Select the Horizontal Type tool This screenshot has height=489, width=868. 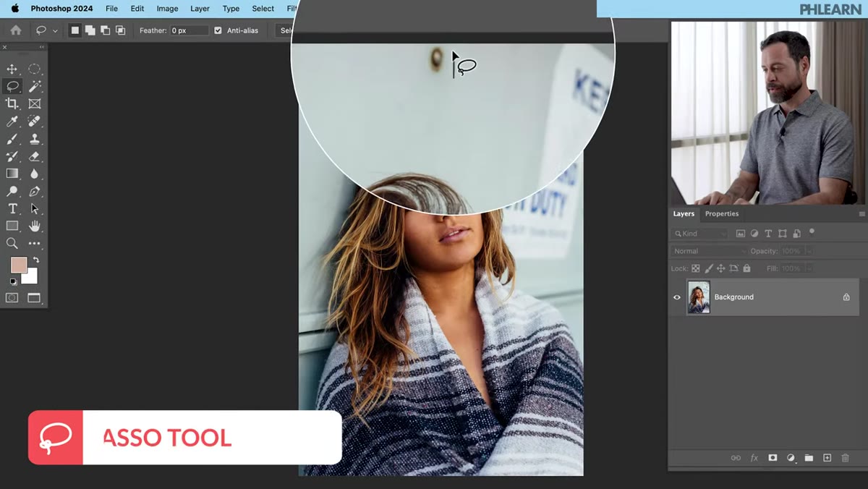(12, 209)
